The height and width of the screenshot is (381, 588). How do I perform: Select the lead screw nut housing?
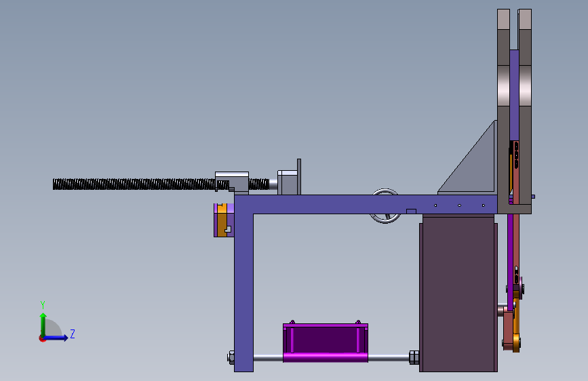coord(232,182)
